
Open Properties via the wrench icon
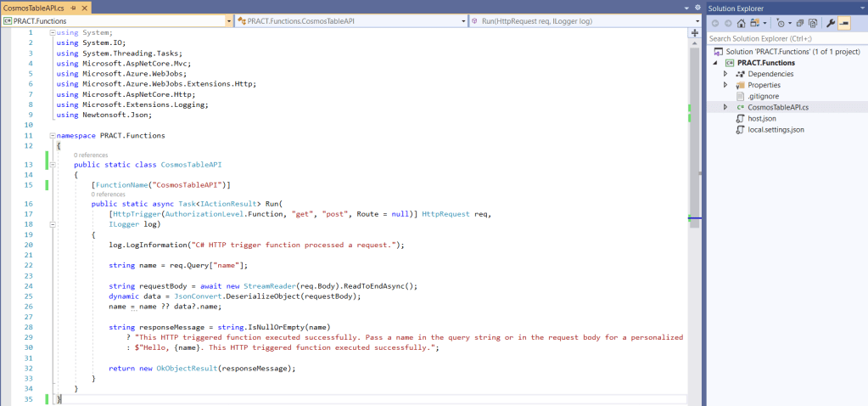[x=831, y=23]
